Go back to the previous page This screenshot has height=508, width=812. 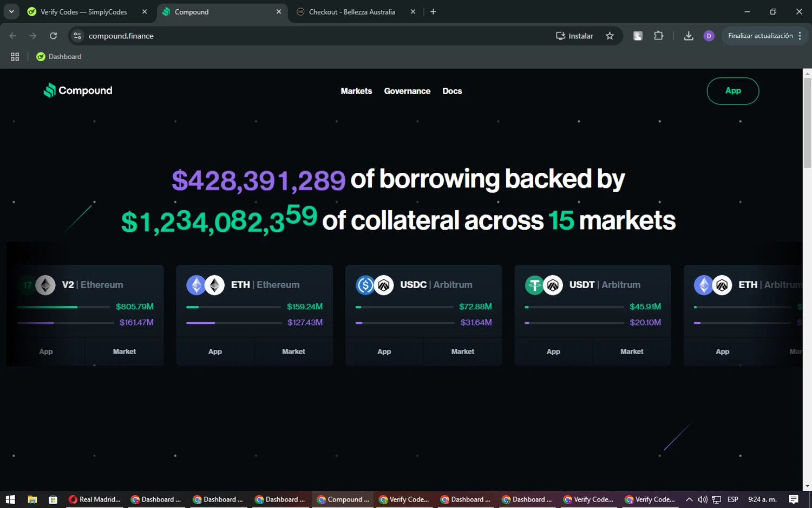pyautogui.click(x=13, y=36)
